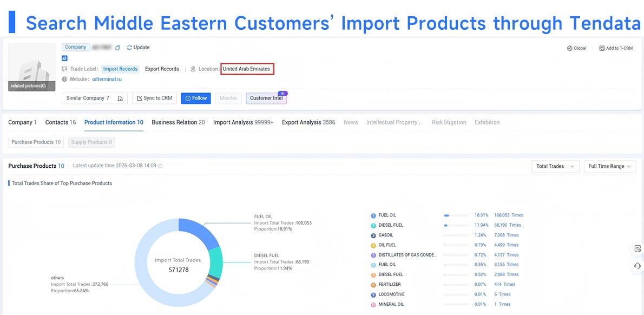Open the customer service headset icon
The width and height of the screenshot is (644, 315).
(638, 266)
